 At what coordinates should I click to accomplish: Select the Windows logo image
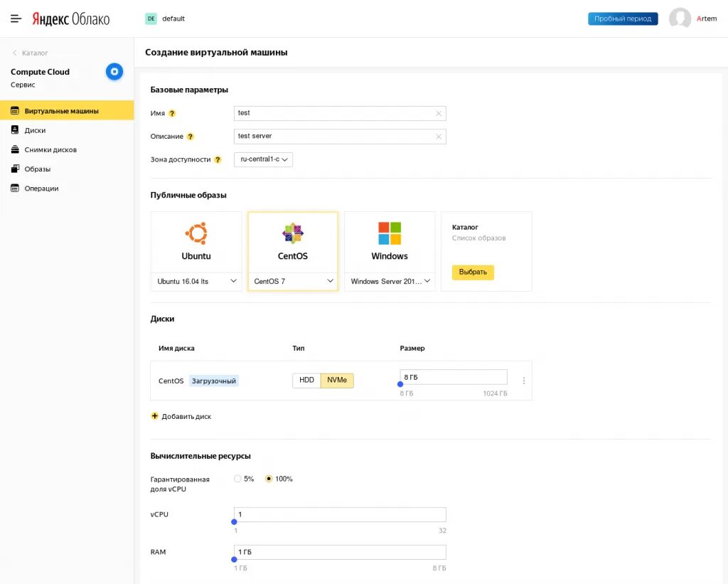click(390, 233)
